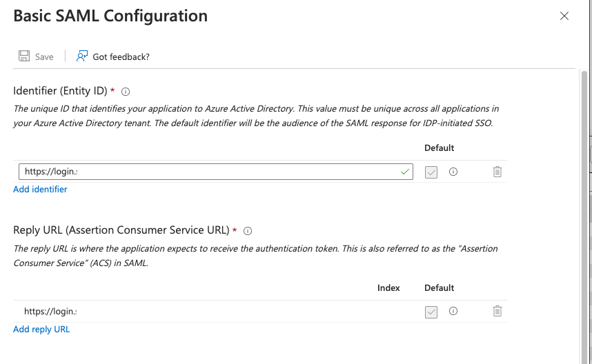The width and height of the screenshot is (592, 364).
Task: Click the Add identifier link
Action: coord(40,189)
